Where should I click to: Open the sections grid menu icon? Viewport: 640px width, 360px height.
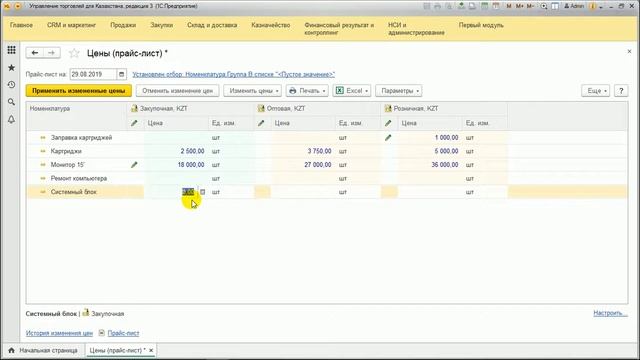[x=11, y=50]
